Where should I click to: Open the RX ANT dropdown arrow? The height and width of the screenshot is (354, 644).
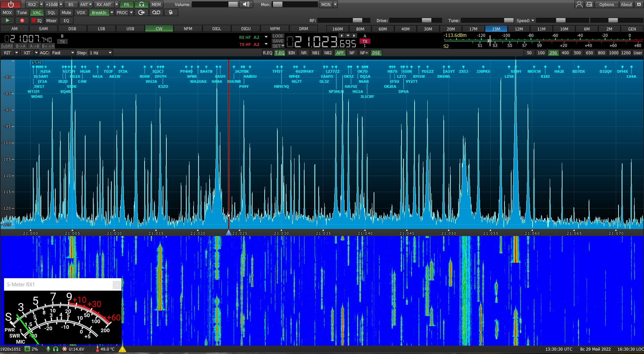[116, 4]
